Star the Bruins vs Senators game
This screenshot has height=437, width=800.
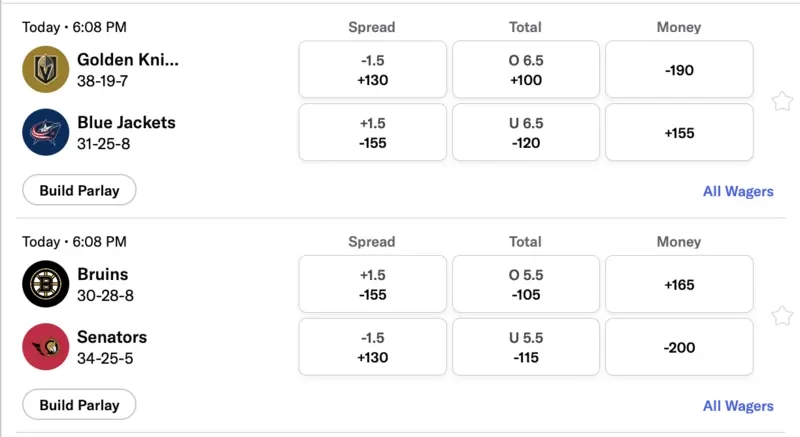click(x=782, y=316)
